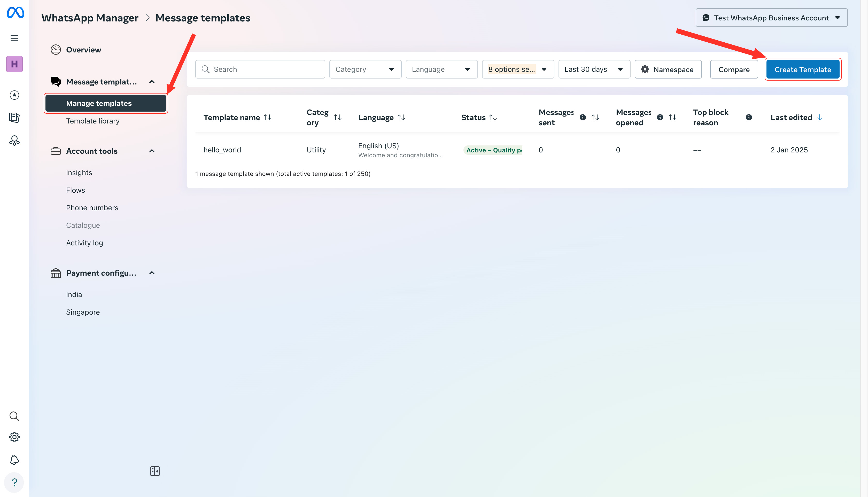The height and width of the screenshot is (497, 868).
Task: Select the purple H account avatar
Action: [14, 64]
